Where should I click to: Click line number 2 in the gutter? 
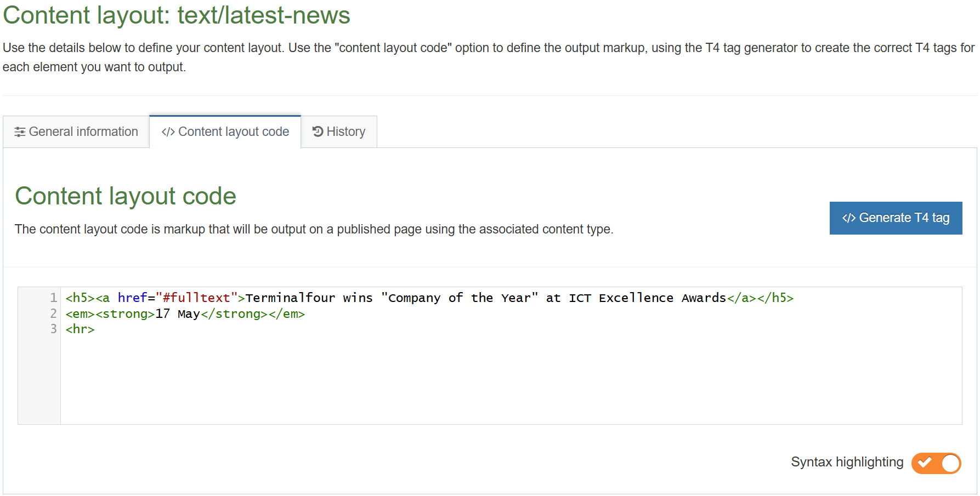coord(53,313)
